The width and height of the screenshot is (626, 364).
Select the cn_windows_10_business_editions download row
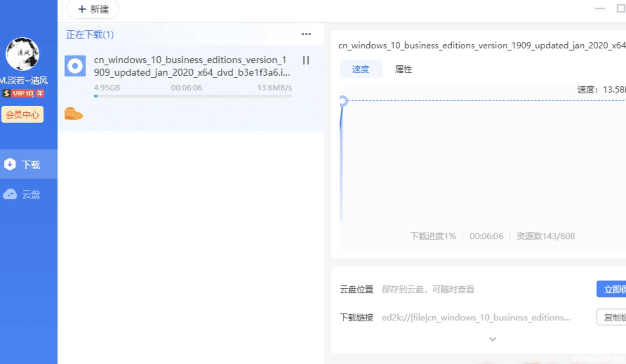coord(191,88)
